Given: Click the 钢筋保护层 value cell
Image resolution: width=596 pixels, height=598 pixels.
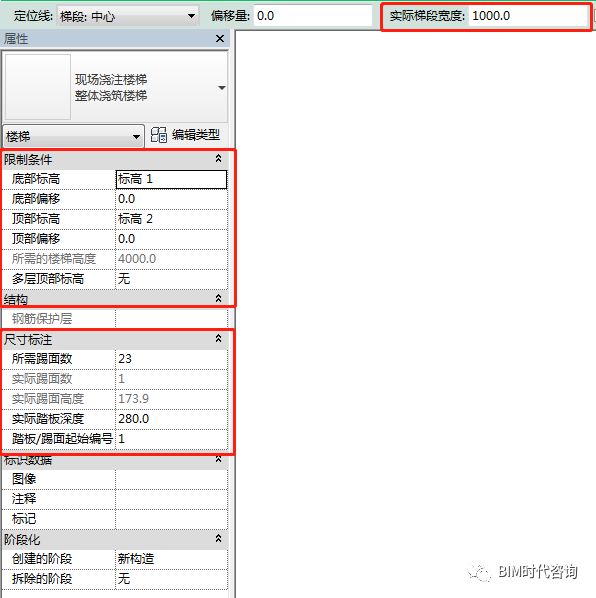Looking at the screenshot, I should (171, 318).
